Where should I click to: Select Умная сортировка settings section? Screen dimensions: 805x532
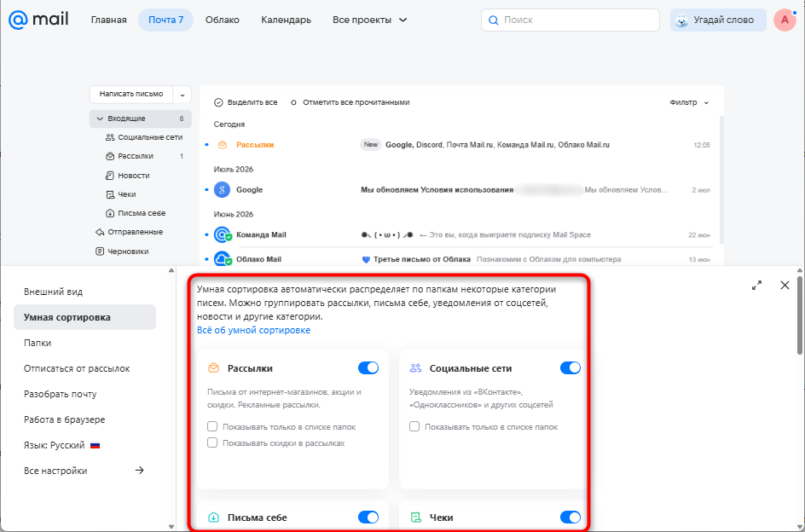click(x=84, y=317)
